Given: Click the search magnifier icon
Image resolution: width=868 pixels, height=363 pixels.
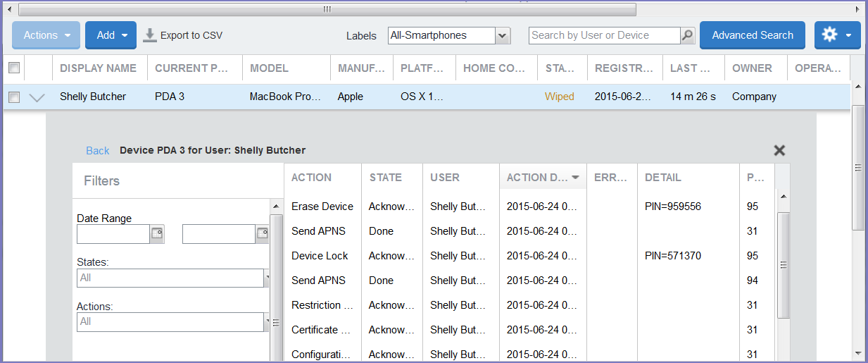Looking at the screenshot, I should click(x=687, y=35).
